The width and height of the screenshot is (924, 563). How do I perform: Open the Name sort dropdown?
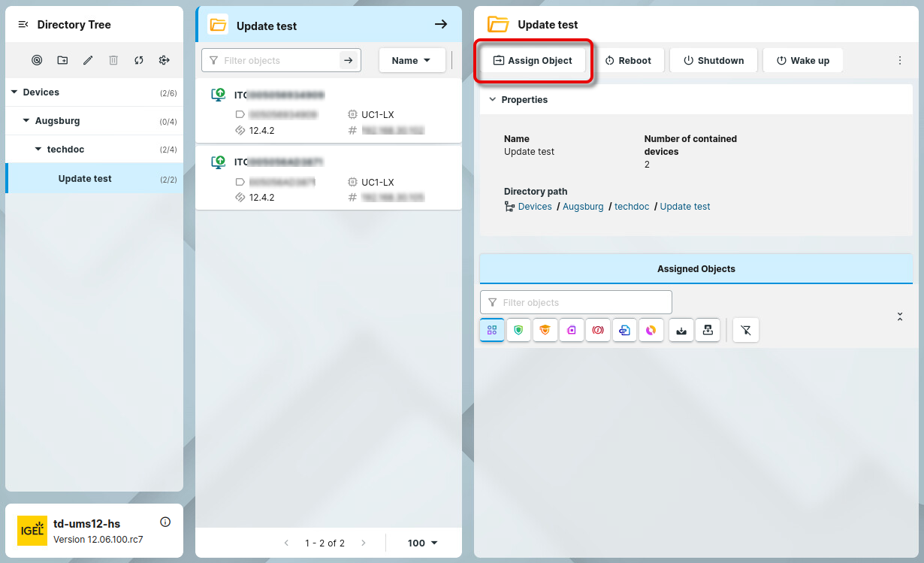tap(412, 60)
